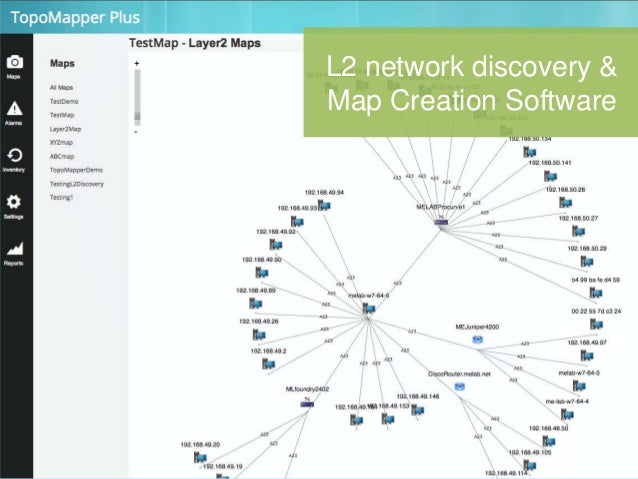The image size is (638, 479).
Task: Select host node 192.168.49.2
Action: point(269,364)
